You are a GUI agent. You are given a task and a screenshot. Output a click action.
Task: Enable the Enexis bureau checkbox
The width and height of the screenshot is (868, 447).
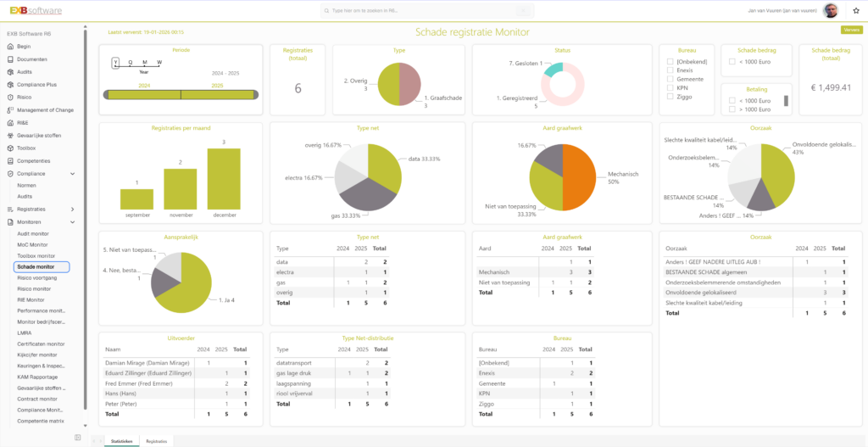(670, 70)
